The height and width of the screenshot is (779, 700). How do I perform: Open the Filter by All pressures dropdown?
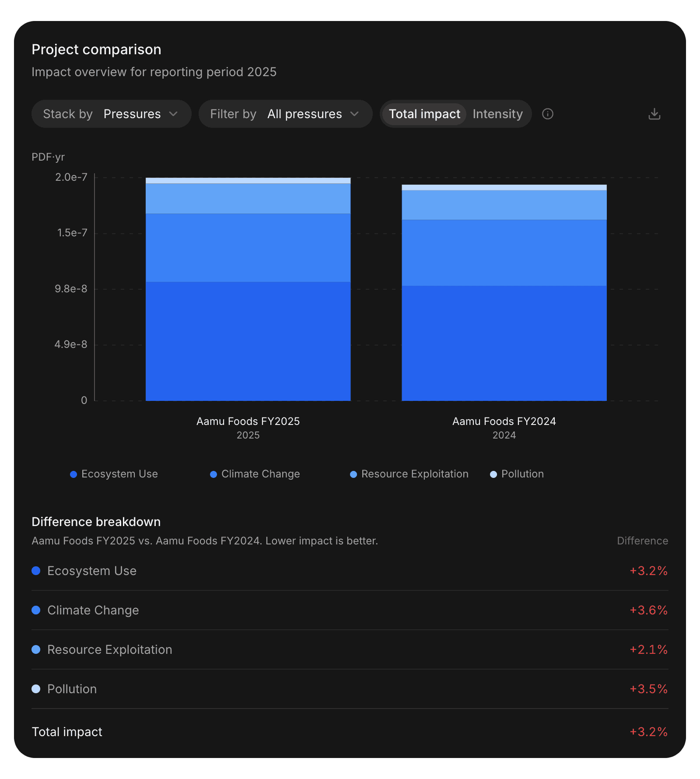[285, 114]
